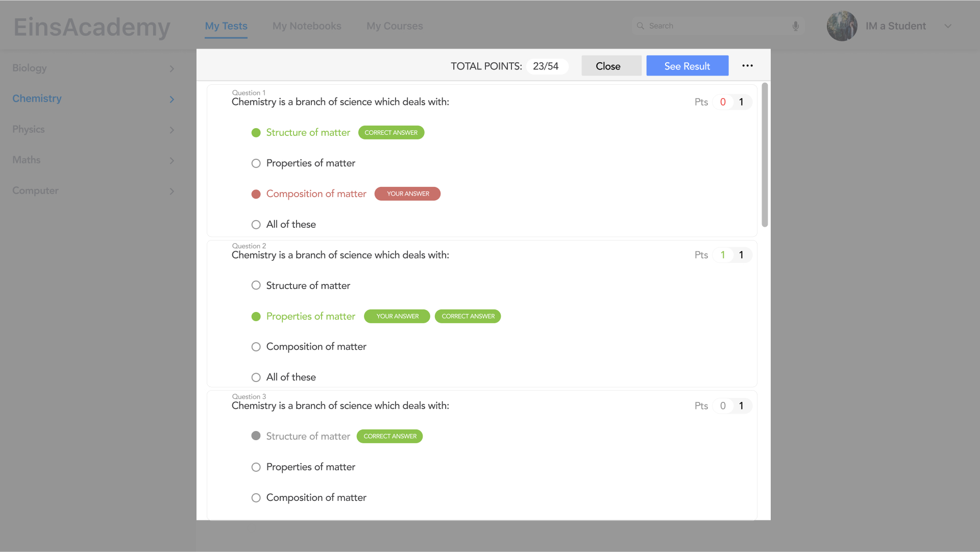Click CORRECT ANSWER badge in Question 3
Screen dimensions: 980x552
pos(389,437)
